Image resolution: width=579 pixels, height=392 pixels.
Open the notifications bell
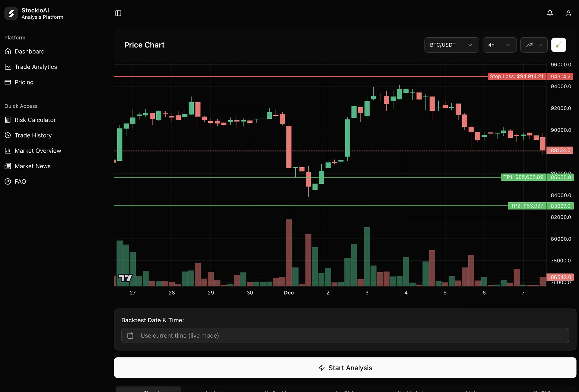(549, 13)
